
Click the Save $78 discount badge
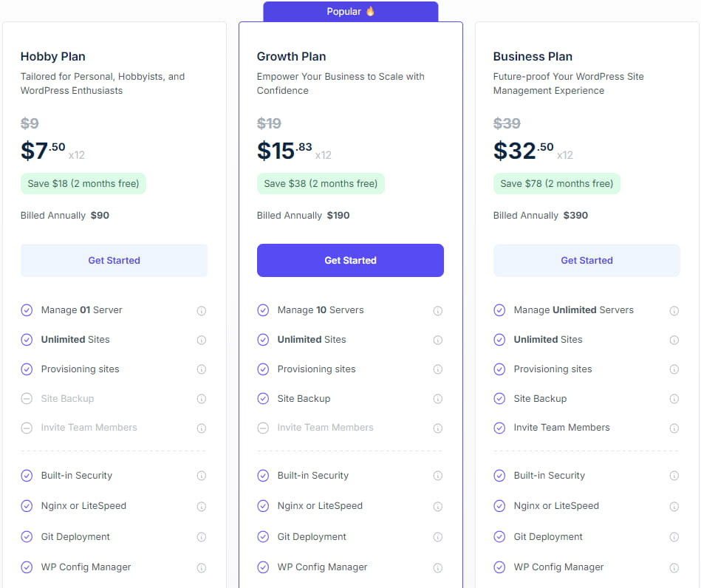click(x=557, y=184)
